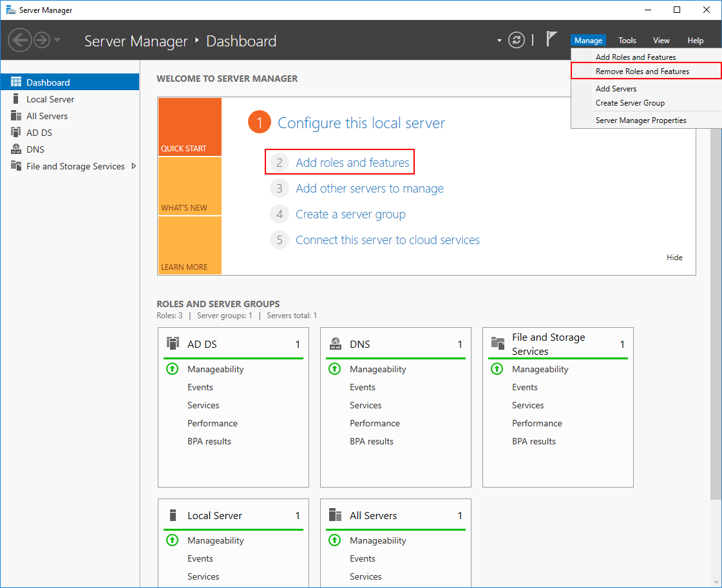The width and height of the screenshot is (722, 588).
Task: Open BPA results in the AD DS tile
Action: tap(209, 441)
